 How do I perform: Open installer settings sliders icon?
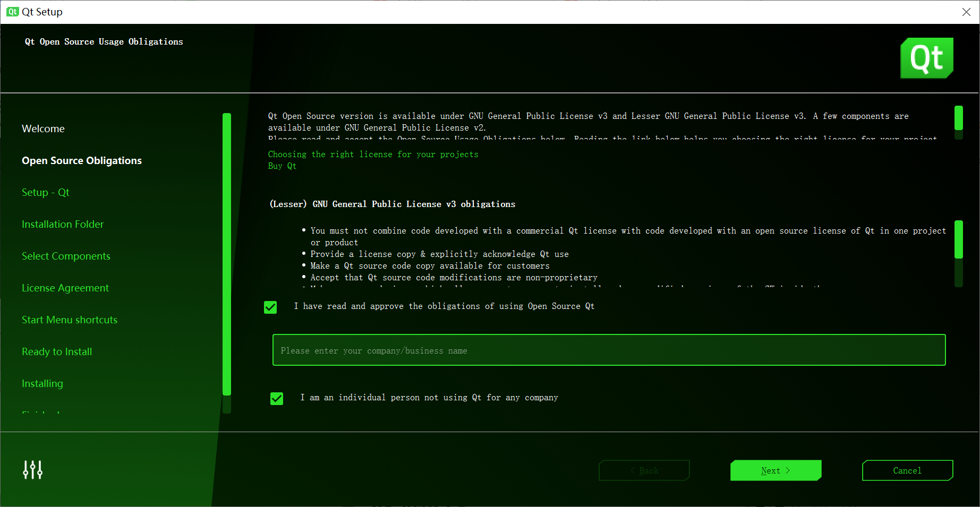tap(32, 470)
